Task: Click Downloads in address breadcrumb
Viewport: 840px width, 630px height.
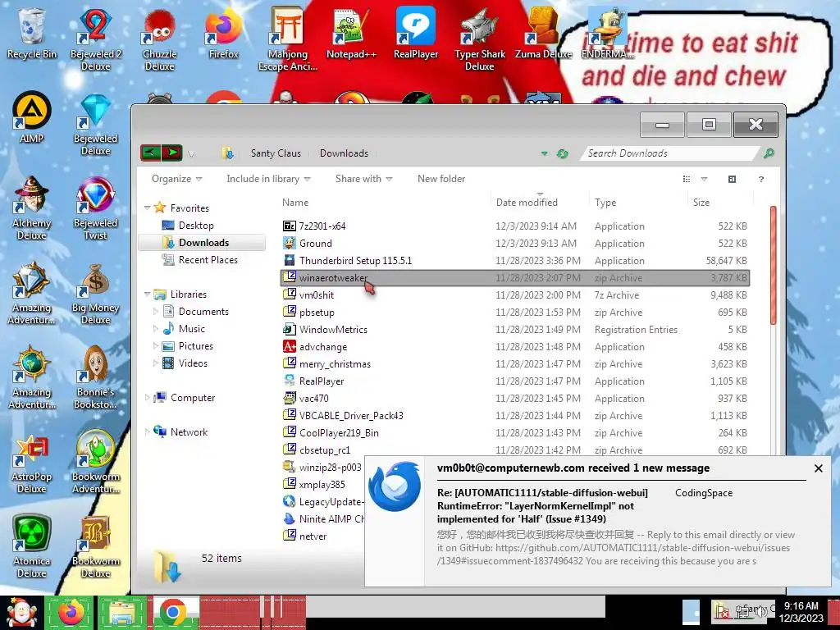Action: [344, 153]
